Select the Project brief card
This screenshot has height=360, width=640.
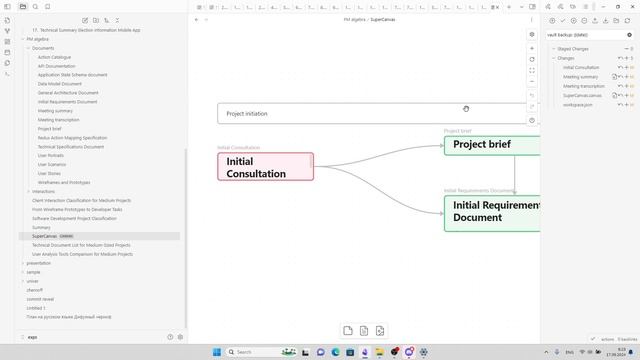[492, 146]
